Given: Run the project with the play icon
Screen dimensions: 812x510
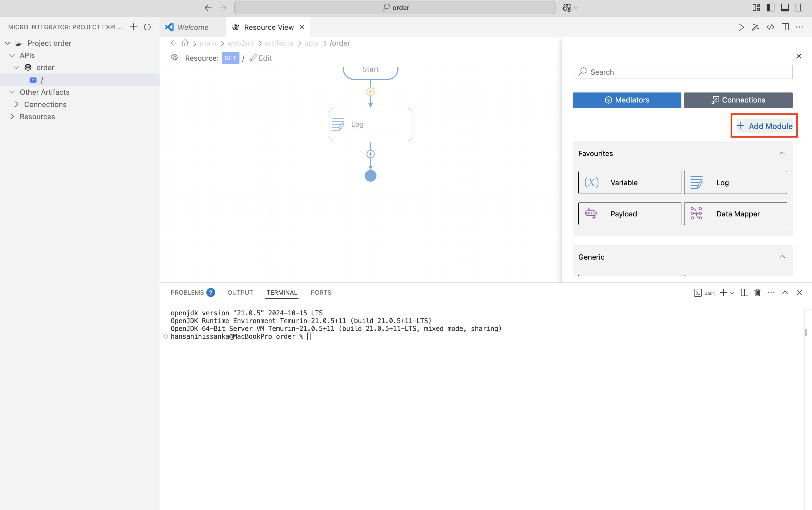Looking at the screenshot, I should coord(741,27).
